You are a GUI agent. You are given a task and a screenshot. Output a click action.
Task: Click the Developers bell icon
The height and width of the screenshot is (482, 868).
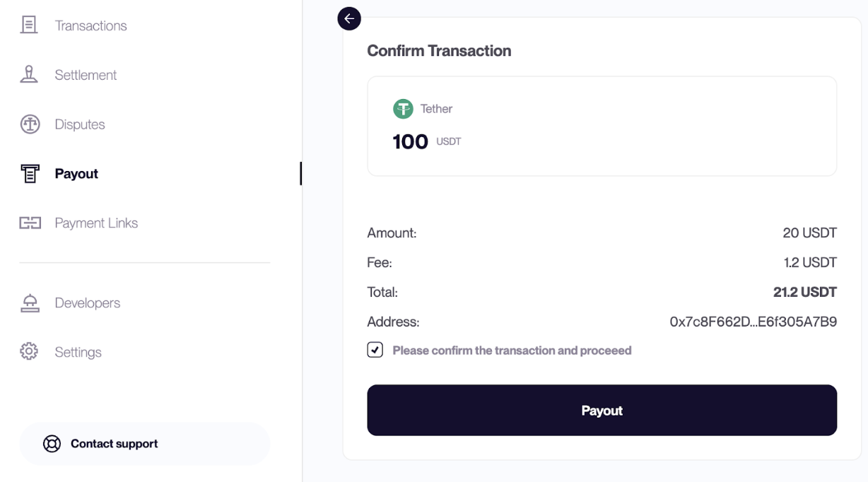tap(30, 303)
